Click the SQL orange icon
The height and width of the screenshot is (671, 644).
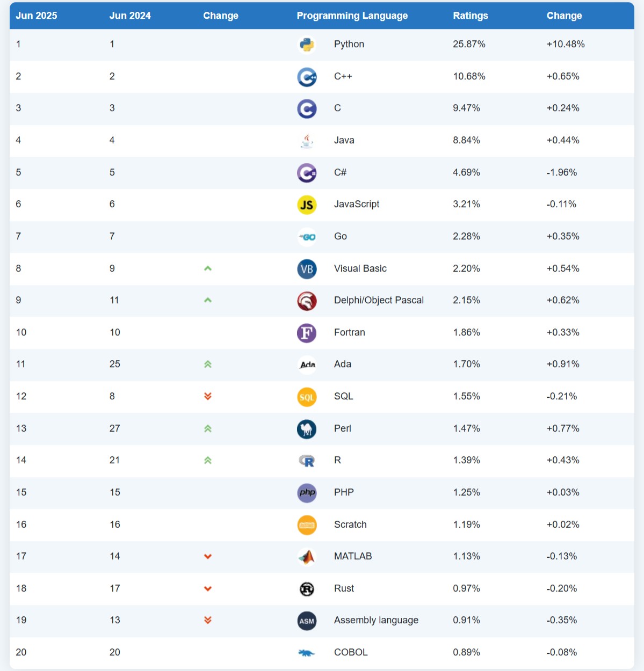point(307,397)
